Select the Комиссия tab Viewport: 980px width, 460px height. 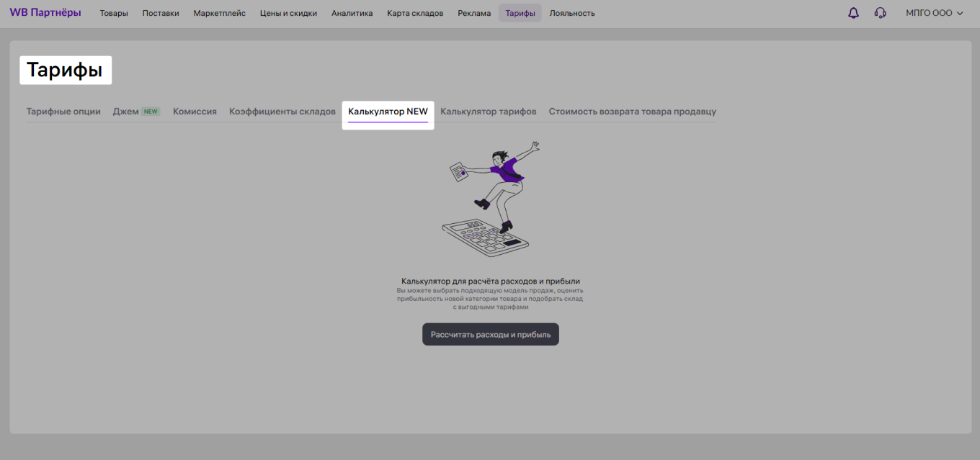(194, 111)
